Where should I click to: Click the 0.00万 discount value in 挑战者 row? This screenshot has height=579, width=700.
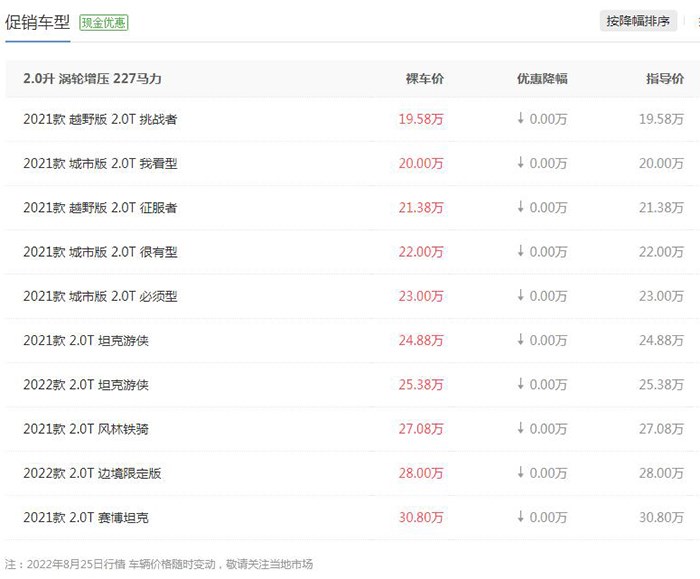coord(548,119)
